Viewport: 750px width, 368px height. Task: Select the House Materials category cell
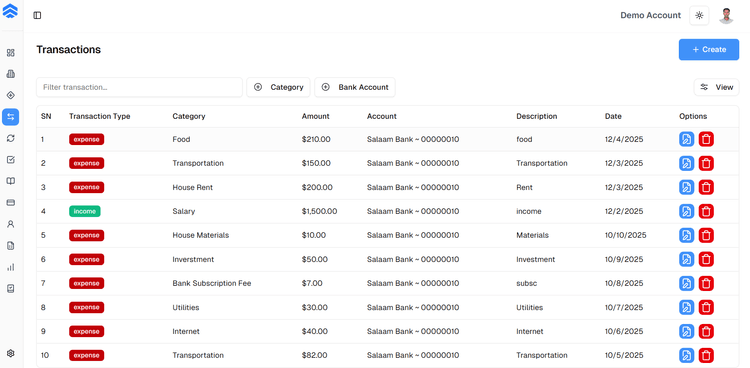201,235
